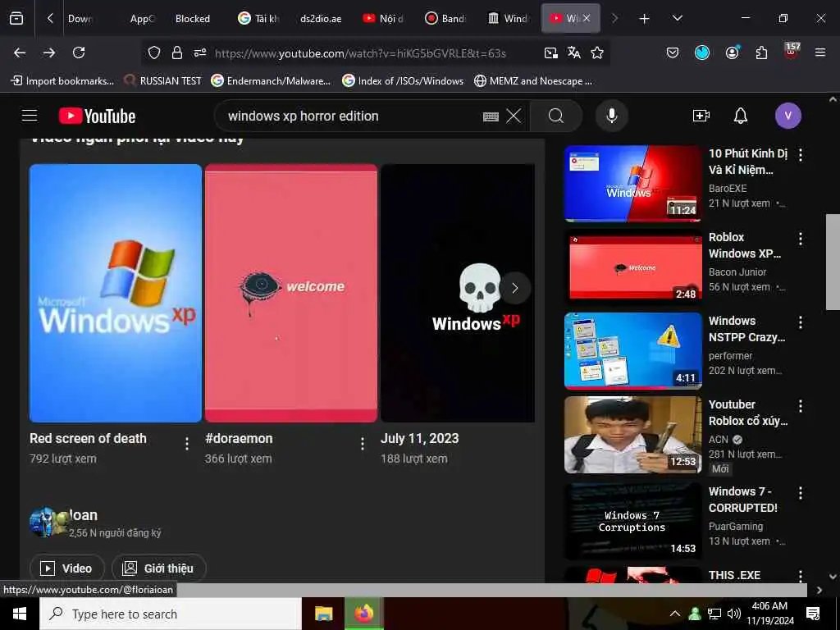Open the taskbar volume speaker icon
This screenshot has height=630, width=840.
734,614
